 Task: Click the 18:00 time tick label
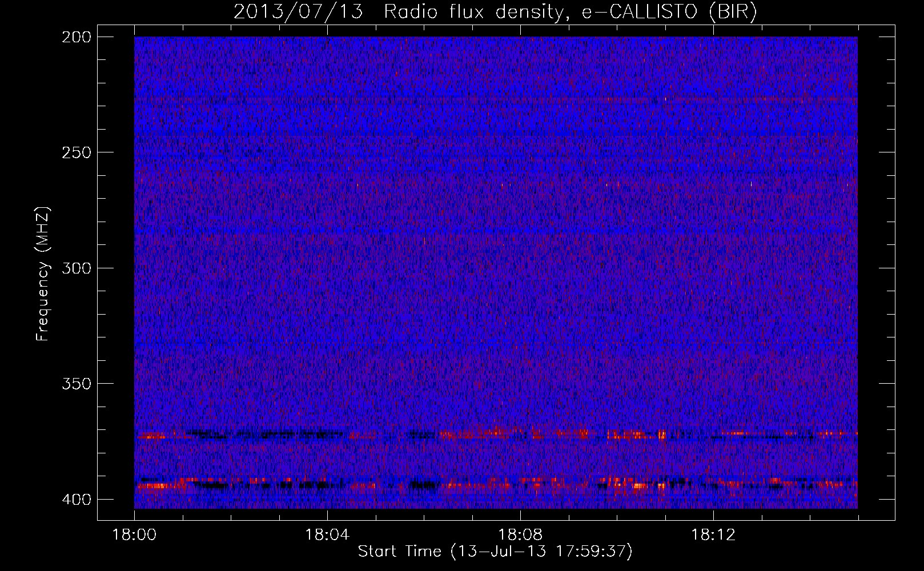(134, 535)
